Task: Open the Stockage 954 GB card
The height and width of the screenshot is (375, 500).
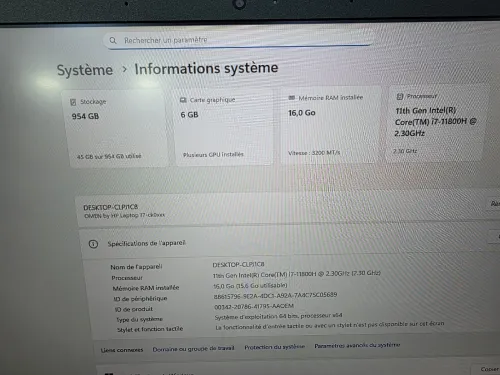Action: [x=115, y=128]
